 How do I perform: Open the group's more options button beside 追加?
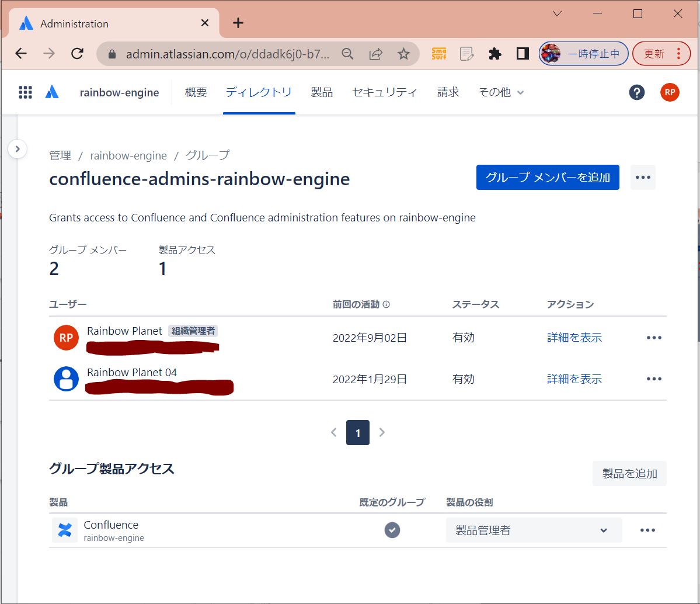tap(643, 178)
